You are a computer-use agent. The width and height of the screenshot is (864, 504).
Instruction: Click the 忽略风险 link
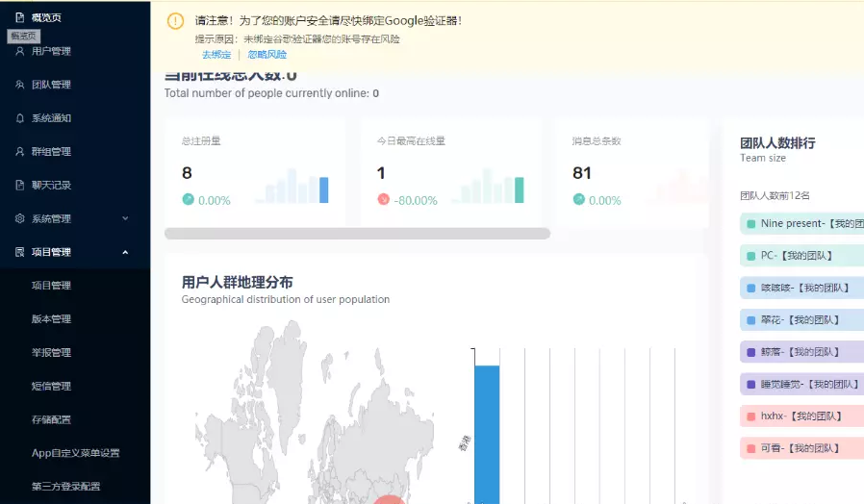[267, 55]
